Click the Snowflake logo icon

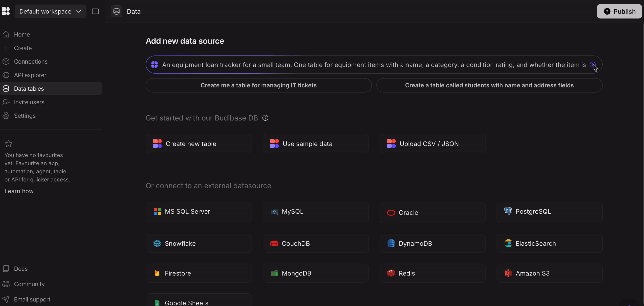click(157, 243)
